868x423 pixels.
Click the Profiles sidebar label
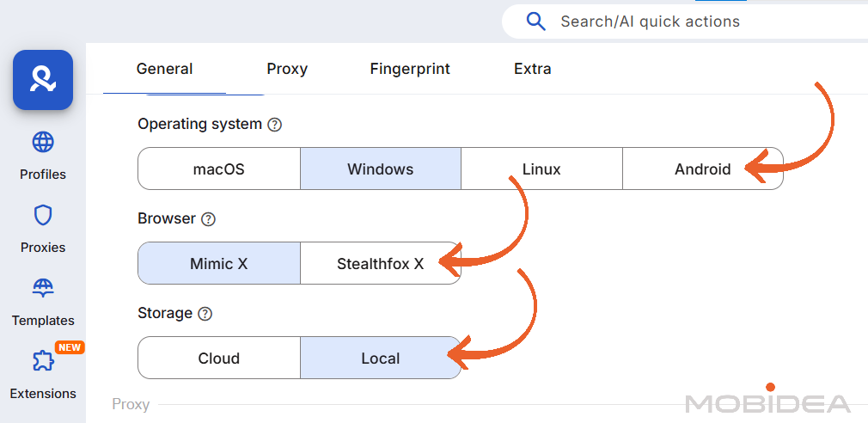[x=43, y=175]
